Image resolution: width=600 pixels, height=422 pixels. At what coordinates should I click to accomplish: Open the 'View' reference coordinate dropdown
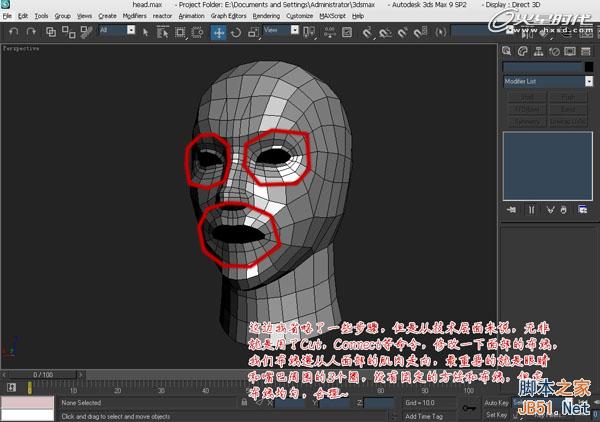click(x=280, y=32)
